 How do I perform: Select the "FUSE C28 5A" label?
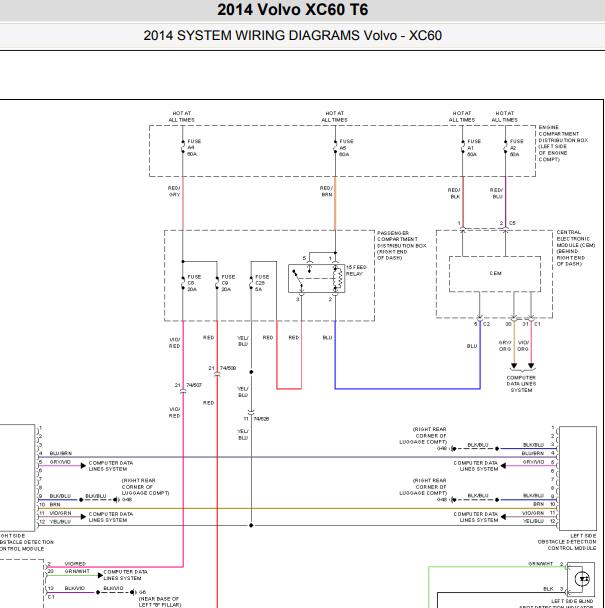[x=262, y=283]
